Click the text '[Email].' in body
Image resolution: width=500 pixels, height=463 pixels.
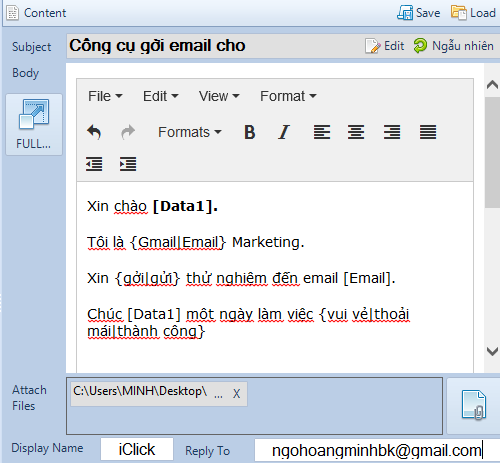click(369, 278)
